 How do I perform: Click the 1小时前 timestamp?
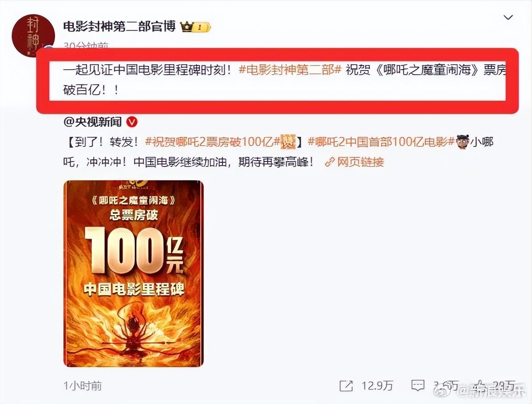[x=83, y=386]
